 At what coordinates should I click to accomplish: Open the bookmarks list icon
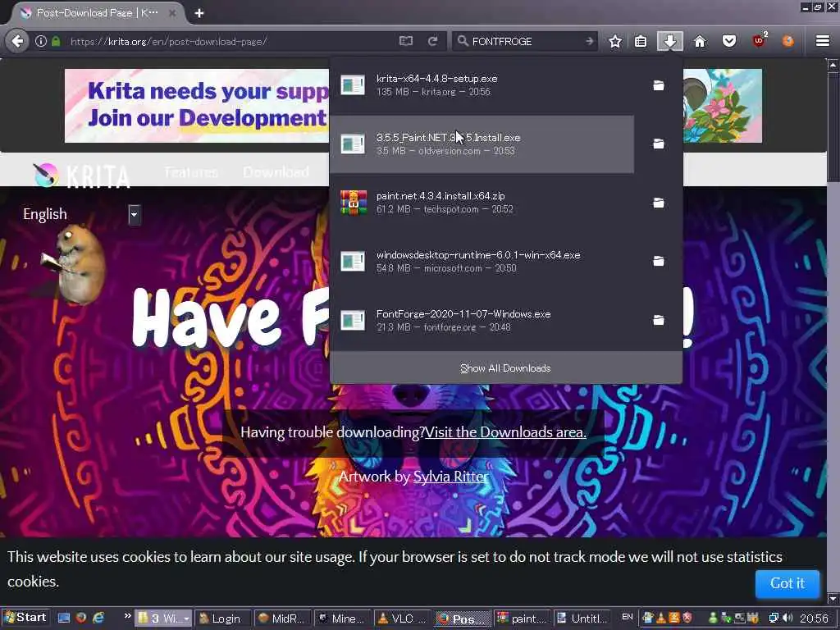point(641,41)
